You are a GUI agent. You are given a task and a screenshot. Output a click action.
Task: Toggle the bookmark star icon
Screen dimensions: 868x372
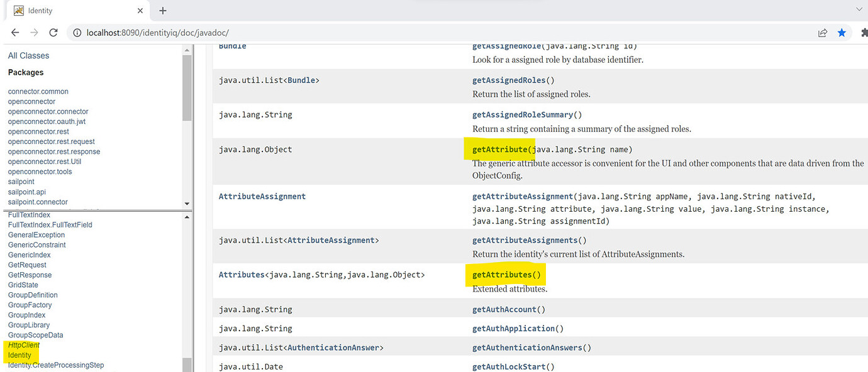point(842,33)
